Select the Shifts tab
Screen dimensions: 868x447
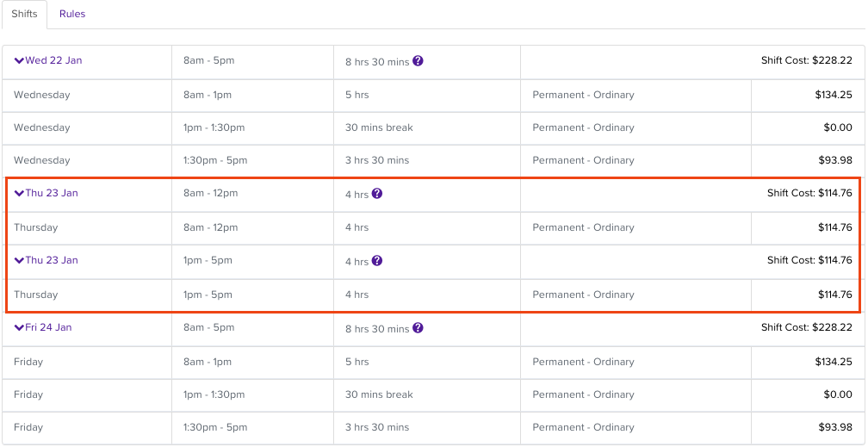point(24,14)
